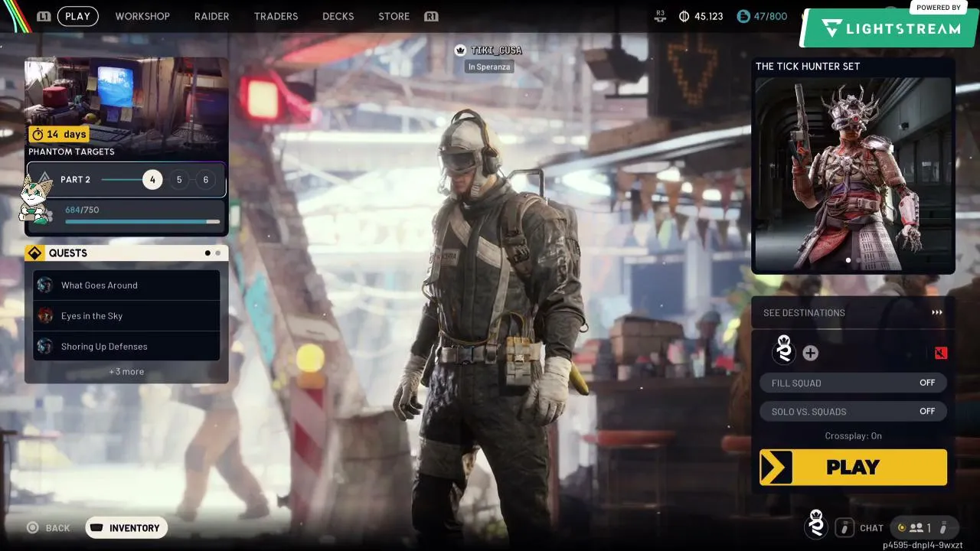
Task: Click the crown icon beside TIKI_CUSA
Action: point(460,51)
